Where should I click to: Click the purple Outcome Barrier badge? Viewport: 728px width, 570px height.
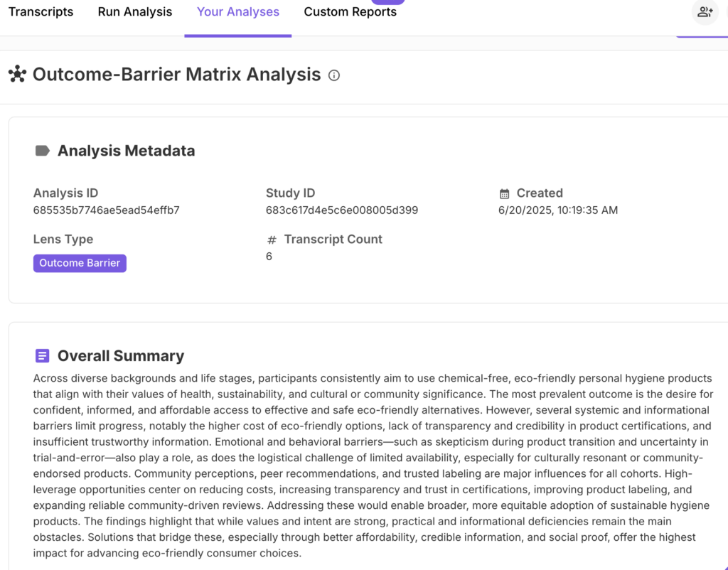coord(80,263)
